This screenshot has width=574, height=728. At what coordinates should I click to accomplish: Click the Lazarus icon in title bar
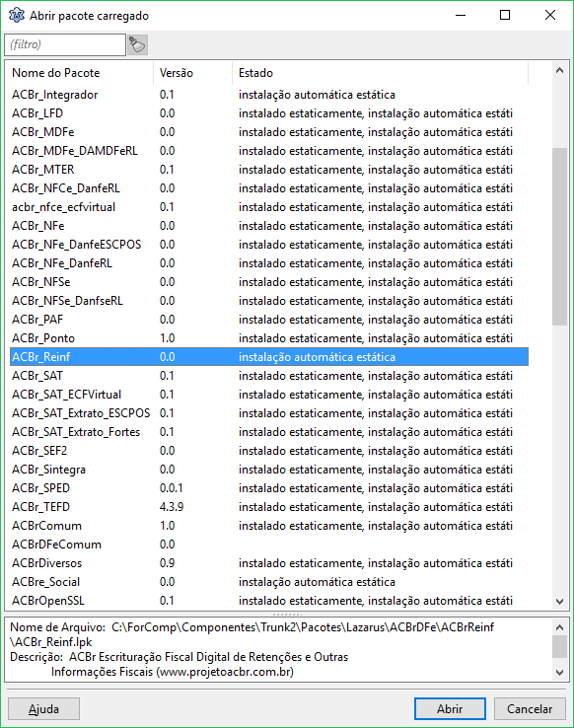click(x=16, y=16)
